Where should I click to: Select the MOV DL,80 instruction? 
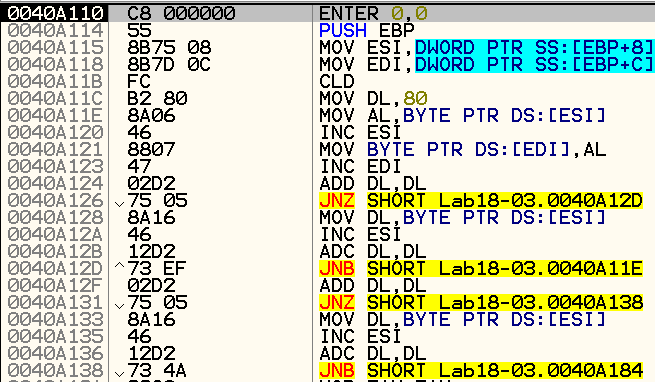(373, 99)
